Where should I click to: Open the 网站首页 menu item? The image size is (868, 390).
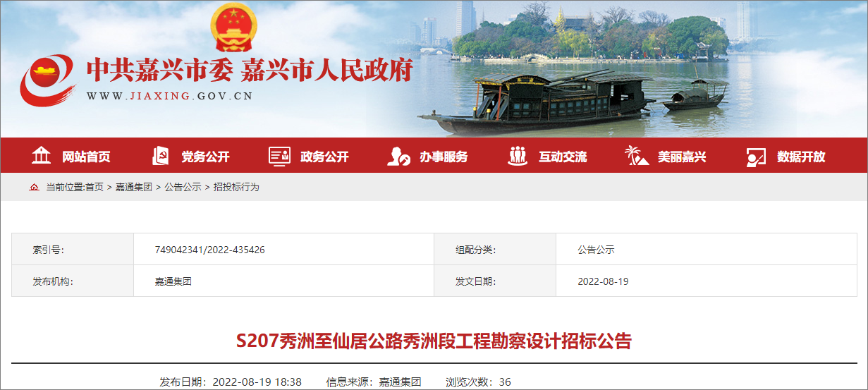[x=86, y=157]
